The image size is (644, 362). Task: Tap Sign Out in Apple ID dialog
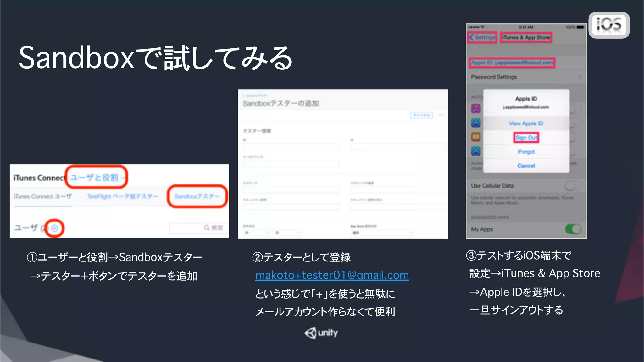[526, 138]
